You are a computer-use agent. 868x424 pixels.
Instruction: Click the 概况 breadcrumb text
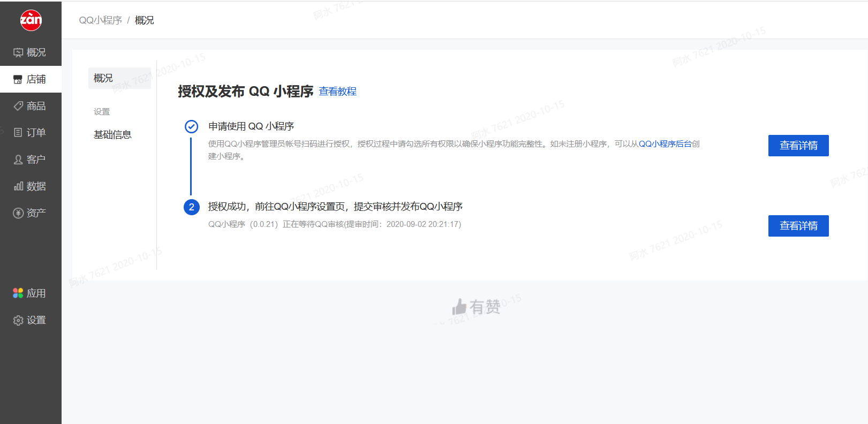click(x=145, y=20)
